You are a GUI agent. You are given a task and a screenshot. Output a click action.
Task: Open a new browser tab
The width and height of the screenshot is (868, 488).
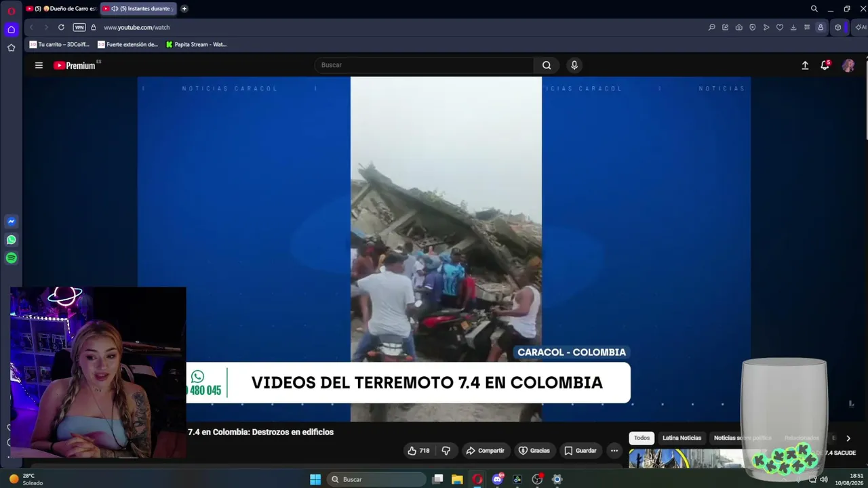click(184, 9)
